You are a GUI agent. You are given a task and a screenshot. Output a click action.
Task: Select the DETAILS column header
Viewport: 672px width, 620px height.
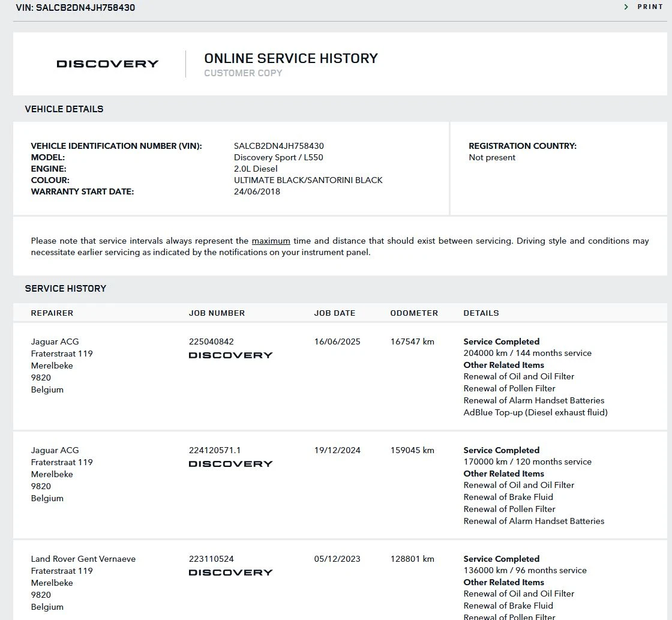tap(481, 313)
